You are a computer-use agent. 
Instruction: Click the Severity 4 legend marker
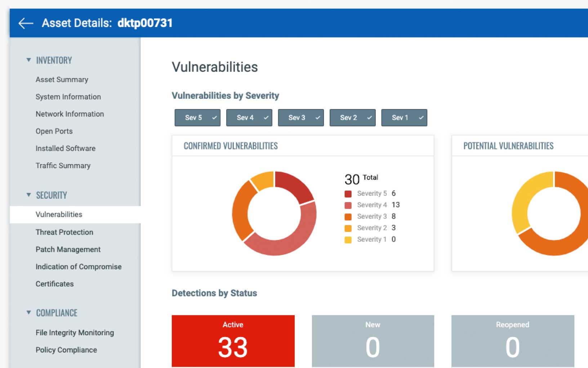(348, 205)
